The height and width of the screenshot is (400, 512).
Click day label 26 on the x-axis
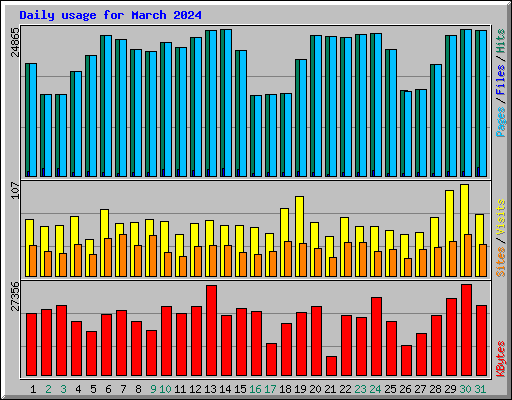click(x=405, y=389)
